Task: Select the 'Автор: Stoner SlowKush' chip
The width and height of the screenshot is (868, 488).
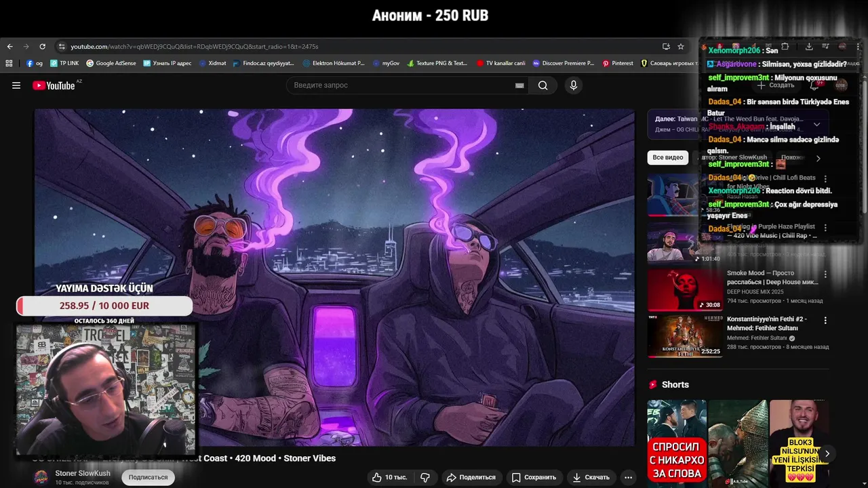Action: (x=734, y=157)
